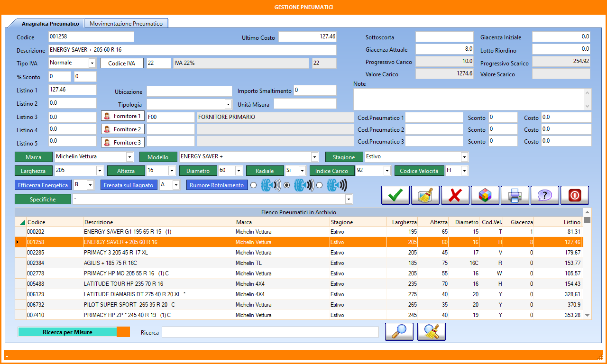Click the Ubicazione input field

[x=189, y=91]
